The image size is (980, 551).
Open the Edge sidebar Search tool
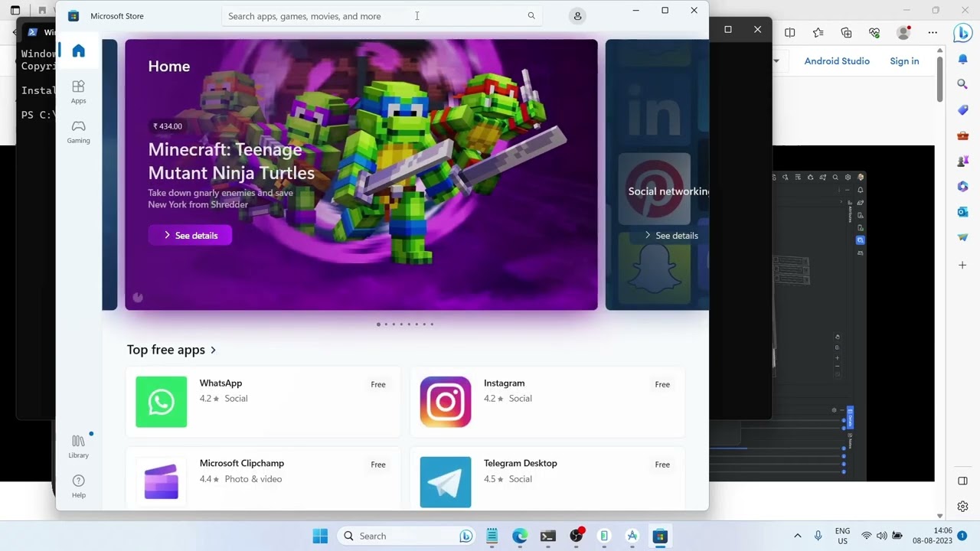click(x=963, y=84)
